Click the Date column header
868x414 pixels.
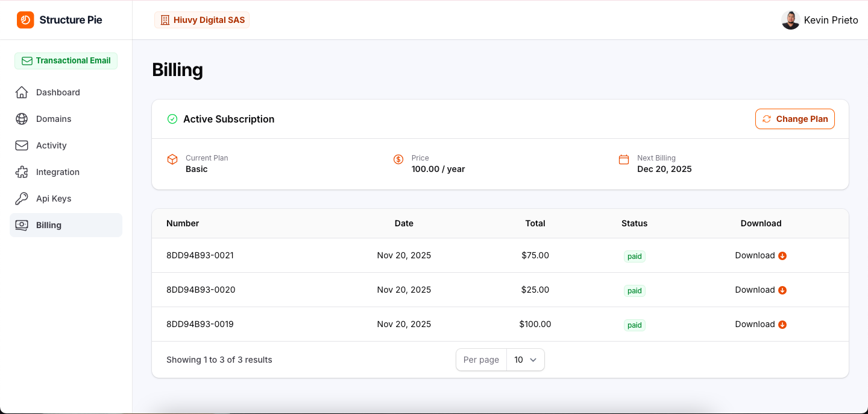(404, 223)
